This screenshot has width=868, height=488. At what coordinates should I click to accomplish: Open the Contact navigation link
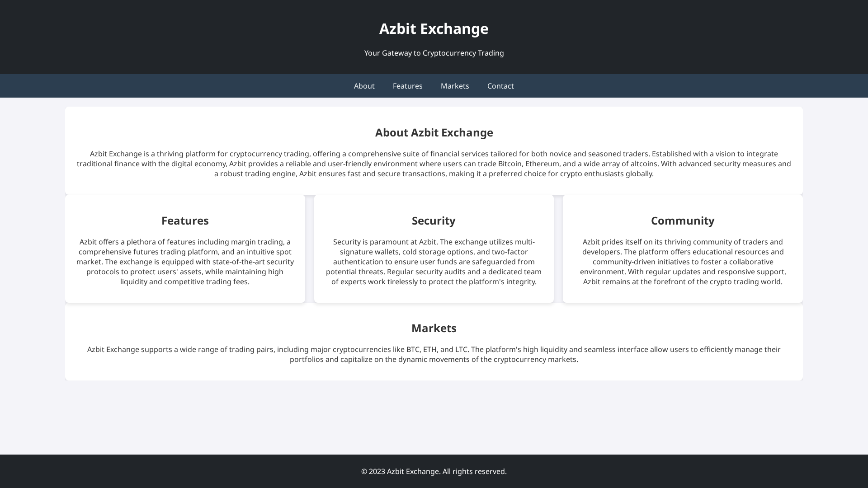[x=500, y=86]
